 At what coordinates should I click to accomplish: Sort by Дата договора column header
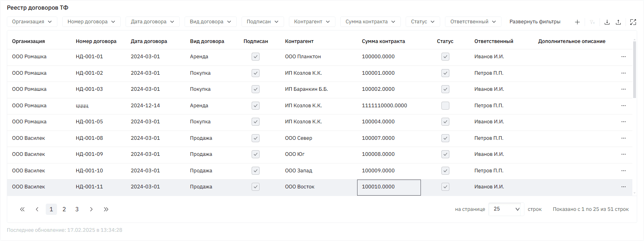pos(149,41)
